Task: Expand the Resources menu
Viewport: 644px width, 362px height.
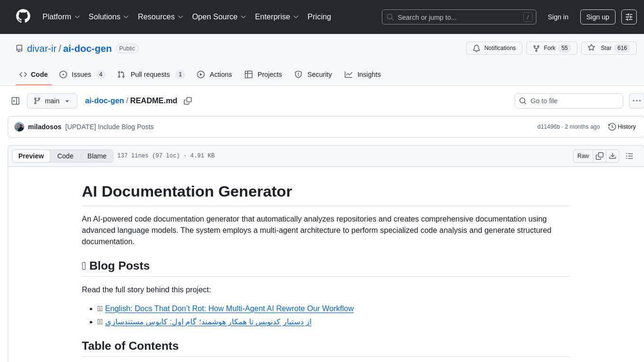Action: (x=161, y=17)
